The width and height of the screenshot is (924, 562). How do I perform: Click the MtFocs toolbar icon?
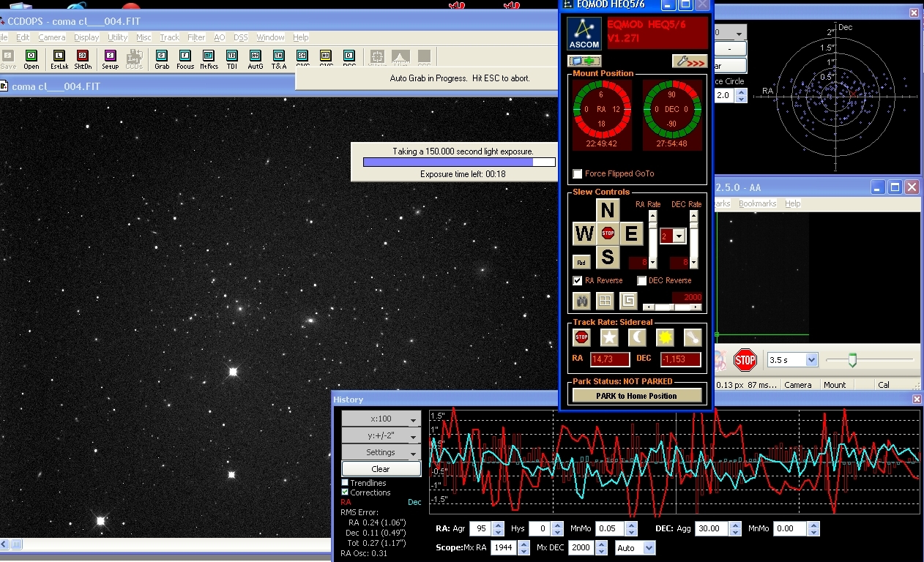(209, 59)
